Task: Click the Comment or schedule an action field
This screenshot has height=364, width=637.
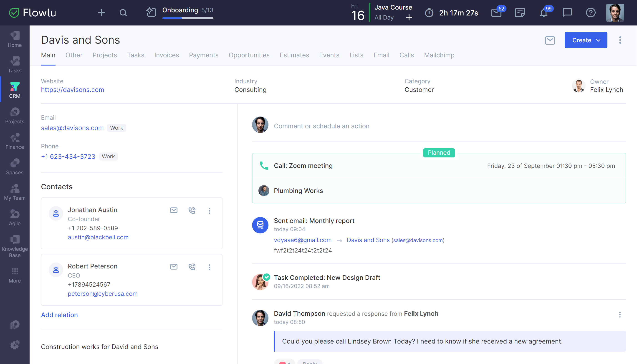Action: pyautogui.click(x=322, y=126)
